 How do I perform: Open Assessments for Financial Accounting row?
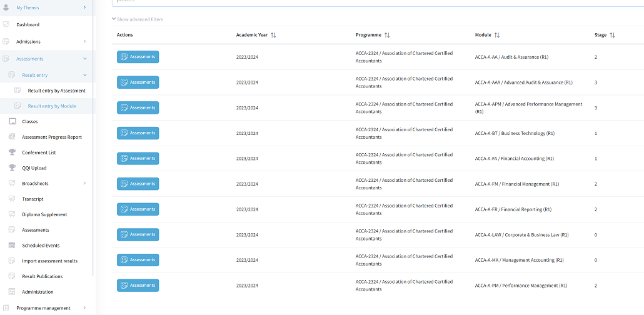tap(138, 159)
